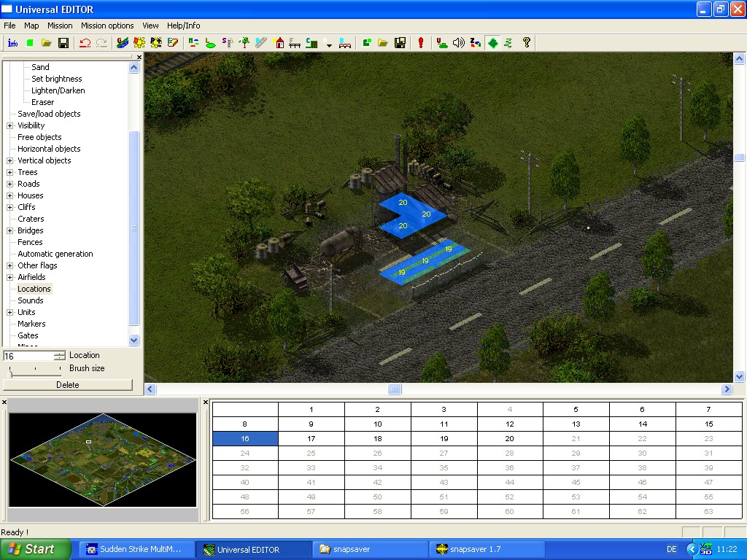Click the green zigzag toolbar icon
This screenshot has width=747, height=560.
(508, 43)
